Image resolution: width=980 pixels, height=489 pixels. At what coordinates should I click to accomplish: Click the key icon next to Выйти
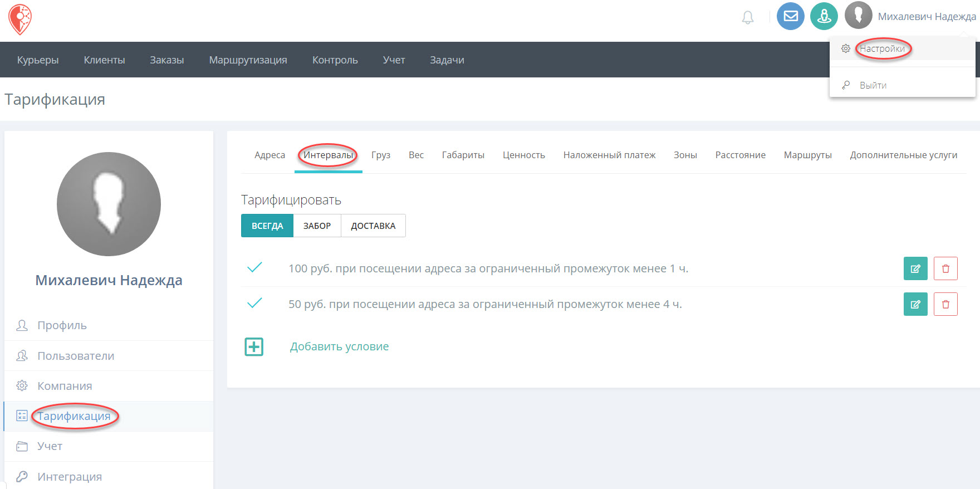[846, 85]
